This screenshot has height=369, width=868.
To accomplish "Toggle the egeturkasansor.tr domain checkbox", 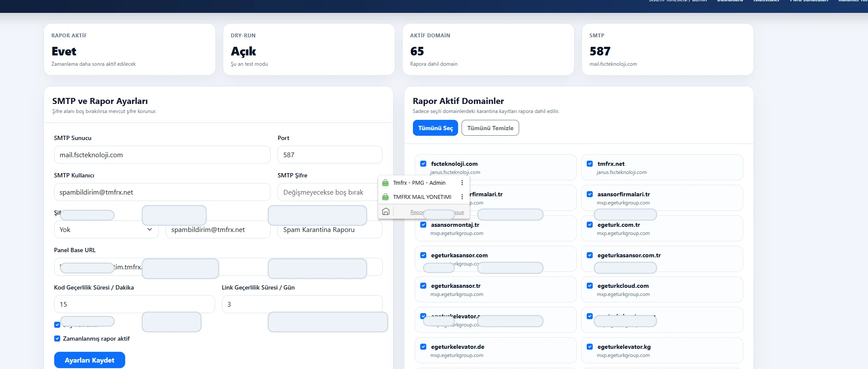I will 423,286.
